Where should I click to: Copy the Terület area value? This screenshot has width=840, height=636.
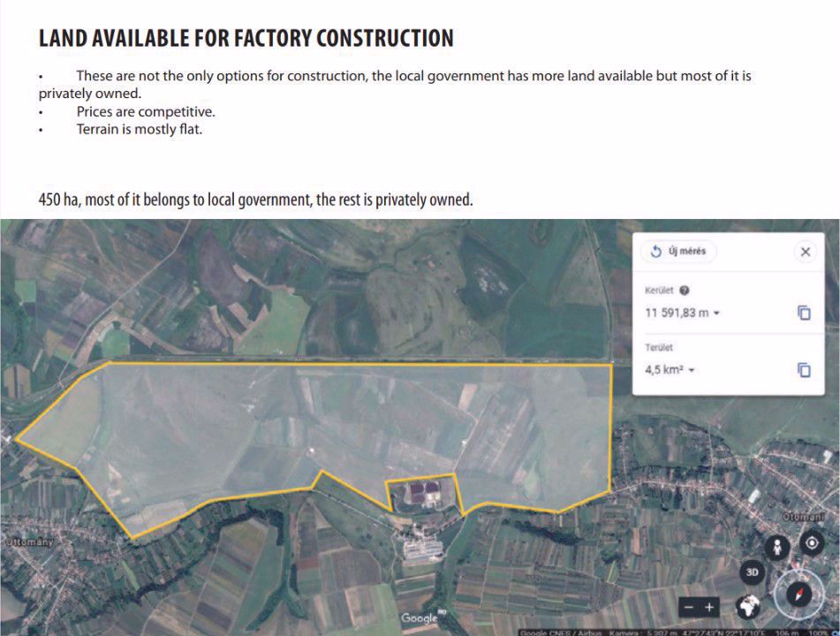(x=804, y=370)
